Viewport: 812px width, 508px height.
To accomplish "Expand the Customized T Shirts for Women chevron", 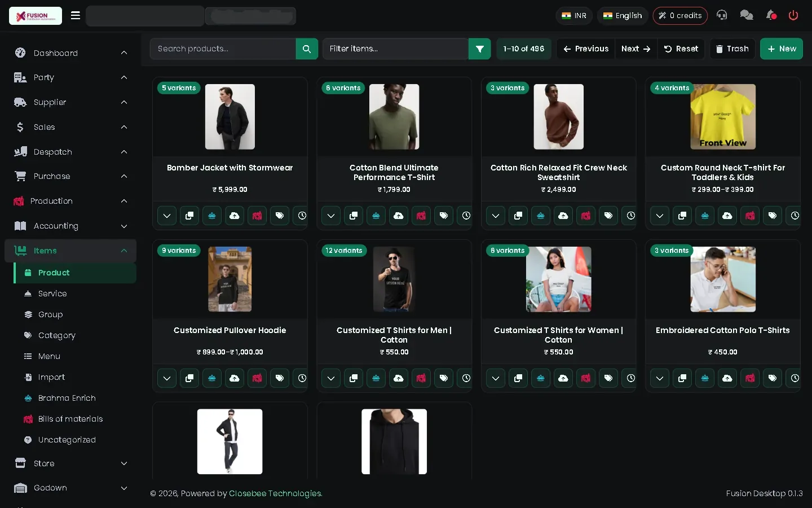I will [x=496, y=378].
